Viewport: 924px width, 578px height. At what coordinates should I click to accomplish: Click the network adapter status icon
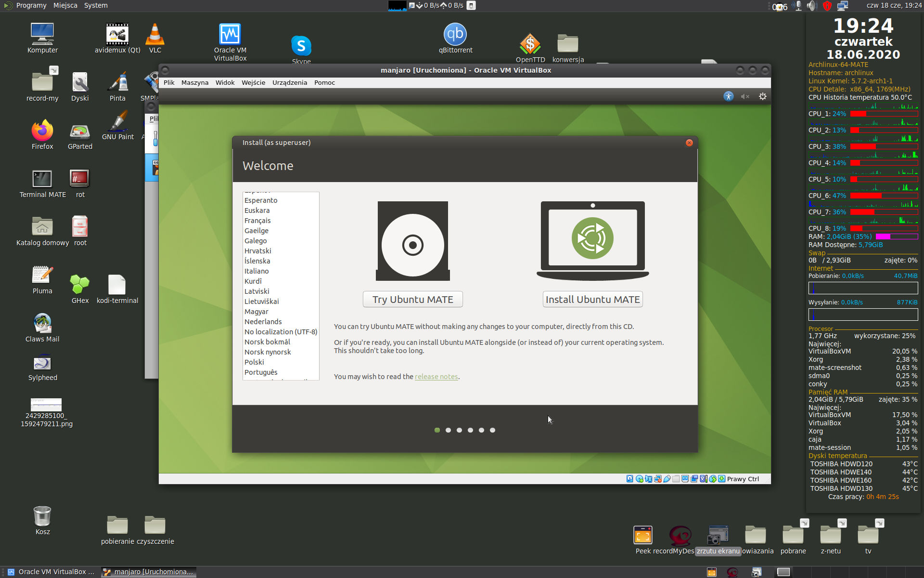(657, 478)
